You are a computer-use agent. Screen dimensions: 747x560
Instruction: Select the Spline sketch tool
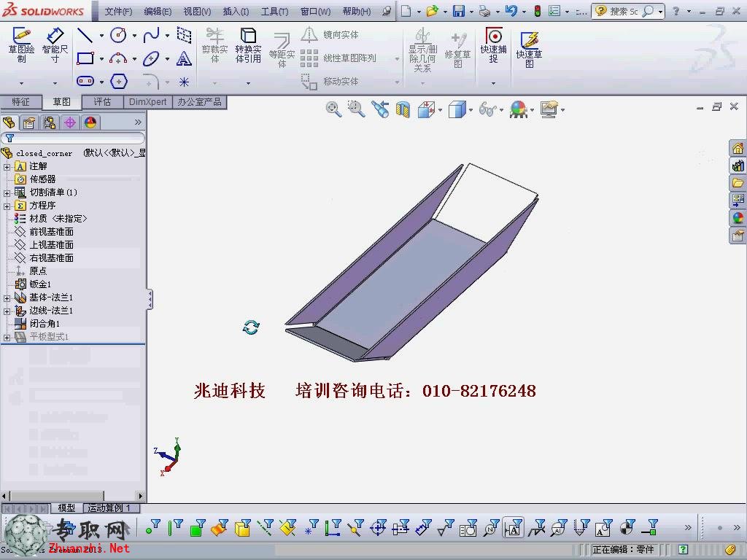[151, 35]
